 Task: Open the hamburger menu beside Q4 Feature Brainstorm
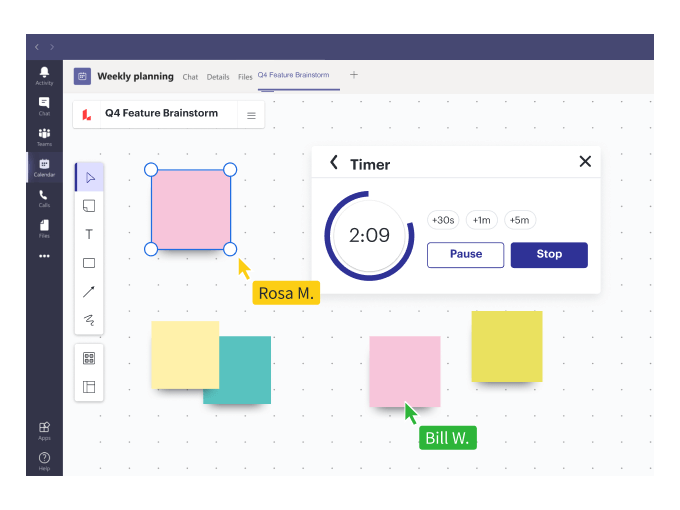(251, 115)
